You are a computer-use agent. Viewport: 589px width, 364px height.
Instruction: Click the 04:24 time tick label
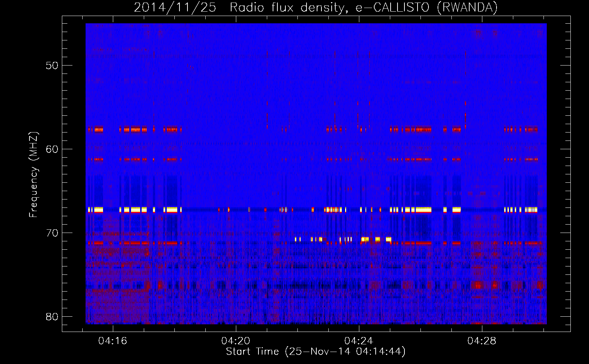[359, 341]
